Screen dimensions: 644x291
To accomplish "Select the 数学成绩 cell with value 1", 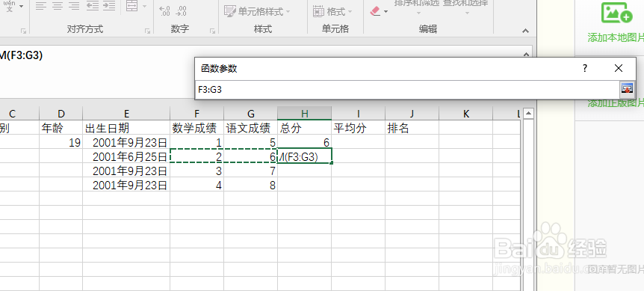I will [196, 143].
